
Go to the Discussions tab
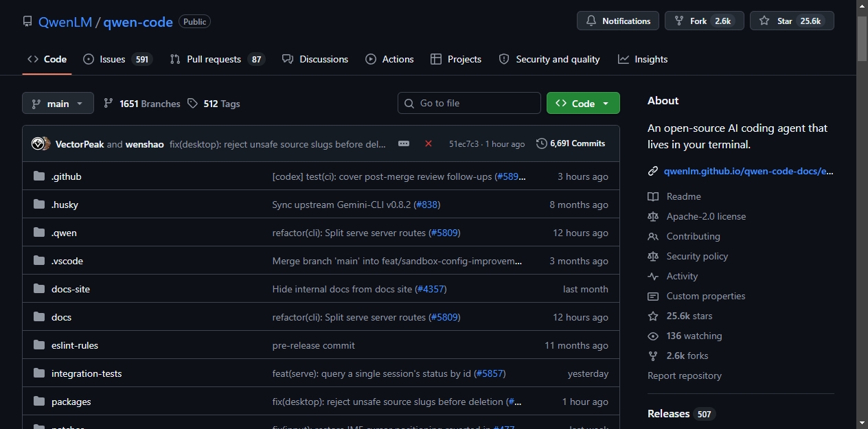tap(315, 59)
